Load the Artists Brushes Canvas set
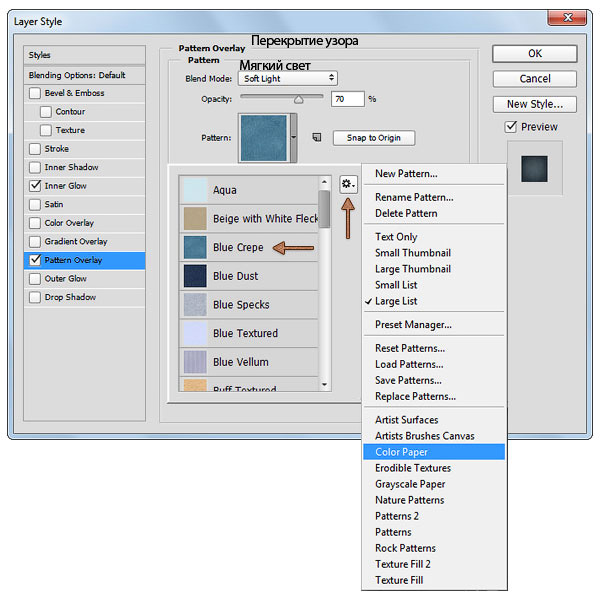The height and width of the screenshot is (600, 600). [x=425, y=436]
